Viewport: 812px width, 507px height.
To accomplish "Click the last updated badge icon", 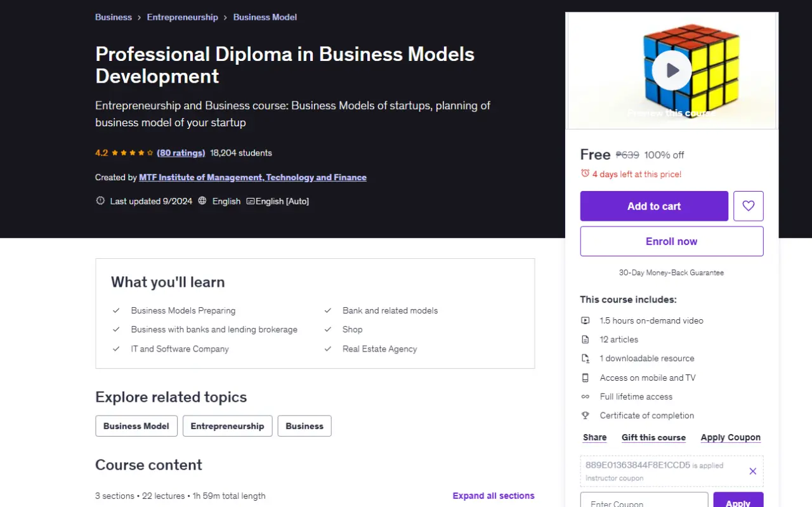I will coord(100,201).
